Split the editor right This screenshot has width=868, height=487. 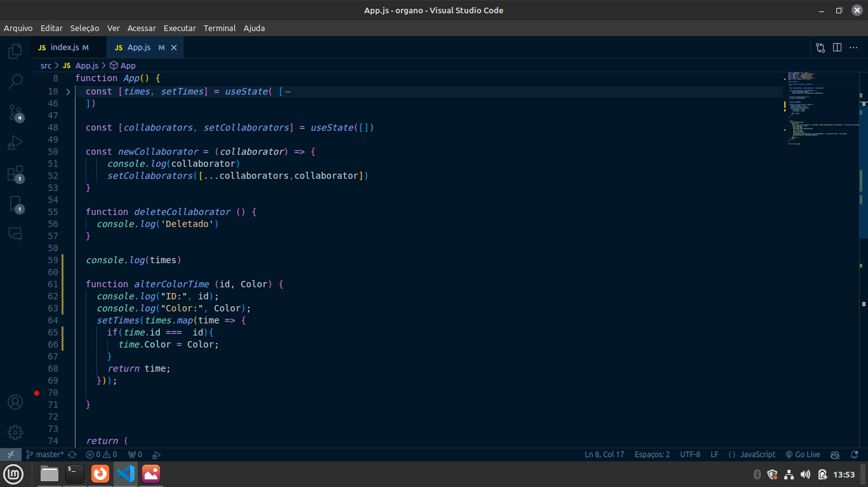(x=837, y=48)
